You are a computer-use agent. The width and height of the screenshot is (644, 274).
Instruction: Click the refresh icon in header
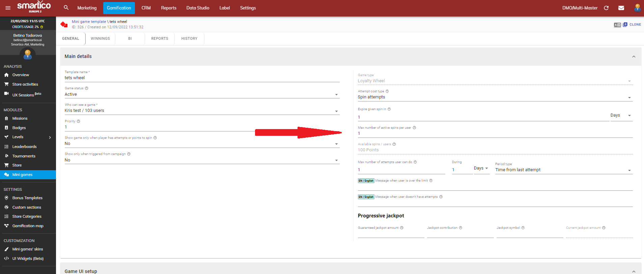coord(606,8)
